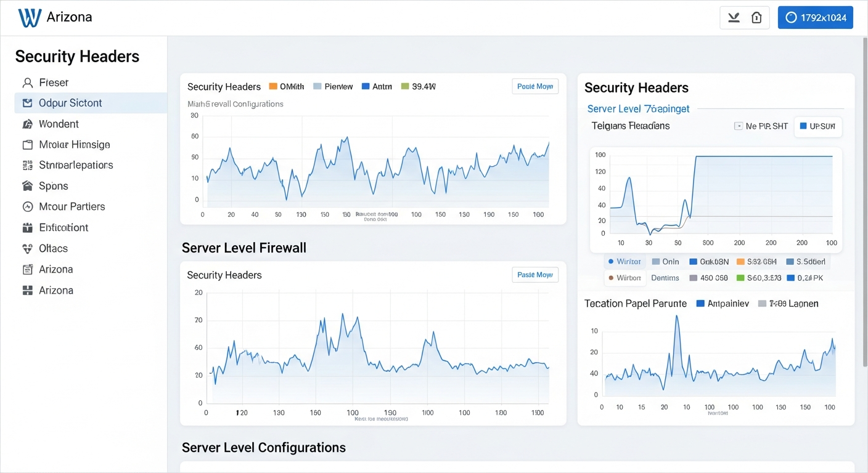Click the Posie Mow button on Security Headers

pyautogui.click(x=534, y=86)
